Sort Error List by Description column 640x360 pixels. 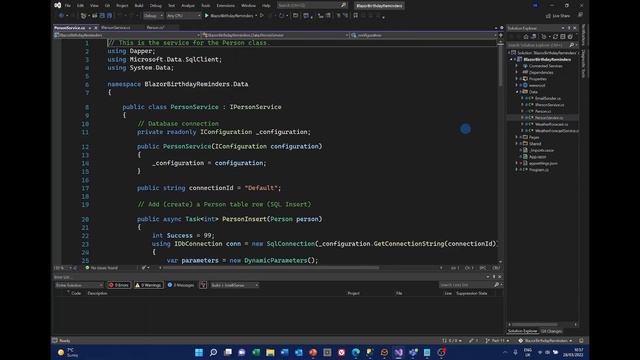tap(98, 293)
